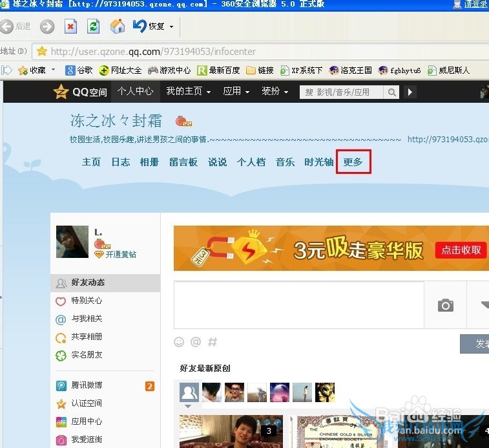
Task: Click the 搜 影视/音乐/应用 search box
Action: [x=342, y=92]
